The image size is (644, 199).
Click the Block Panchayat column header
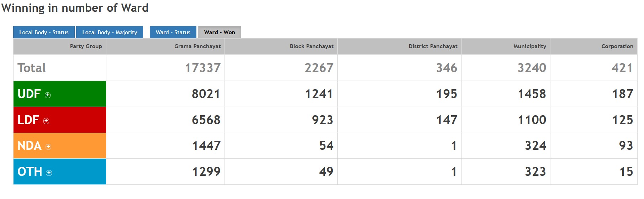(312, 46)
